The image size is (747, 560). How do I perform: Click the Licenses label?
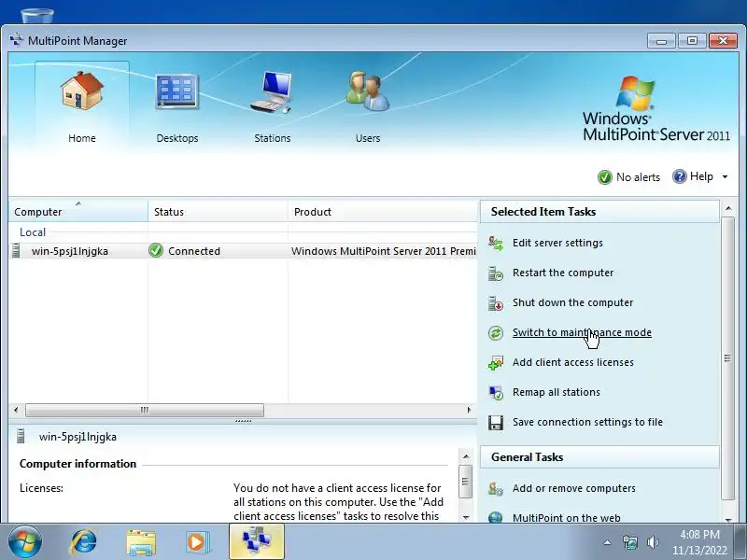click(41, 488)
